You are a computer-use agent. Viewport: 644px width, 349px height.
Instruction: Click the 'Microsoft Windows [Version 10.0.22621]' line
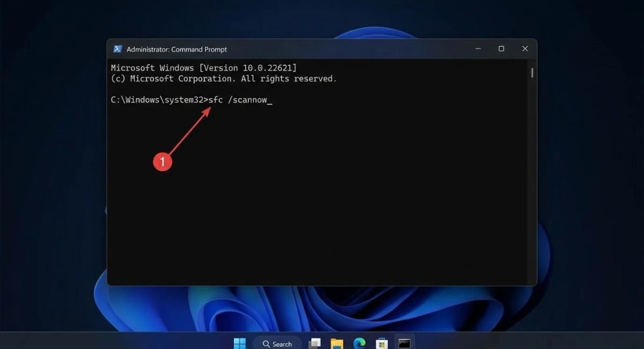pyautogui.click(x=203, y=68)
